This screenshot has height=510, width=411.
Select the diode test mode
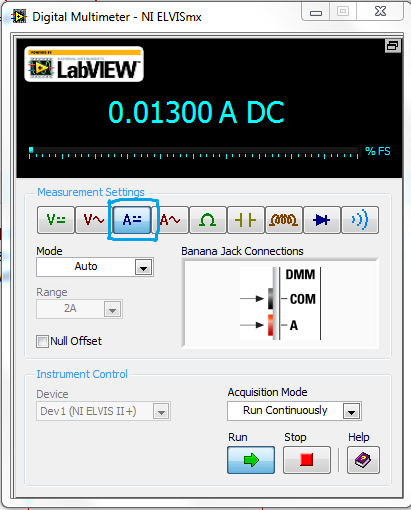click(x=322, y=220)
